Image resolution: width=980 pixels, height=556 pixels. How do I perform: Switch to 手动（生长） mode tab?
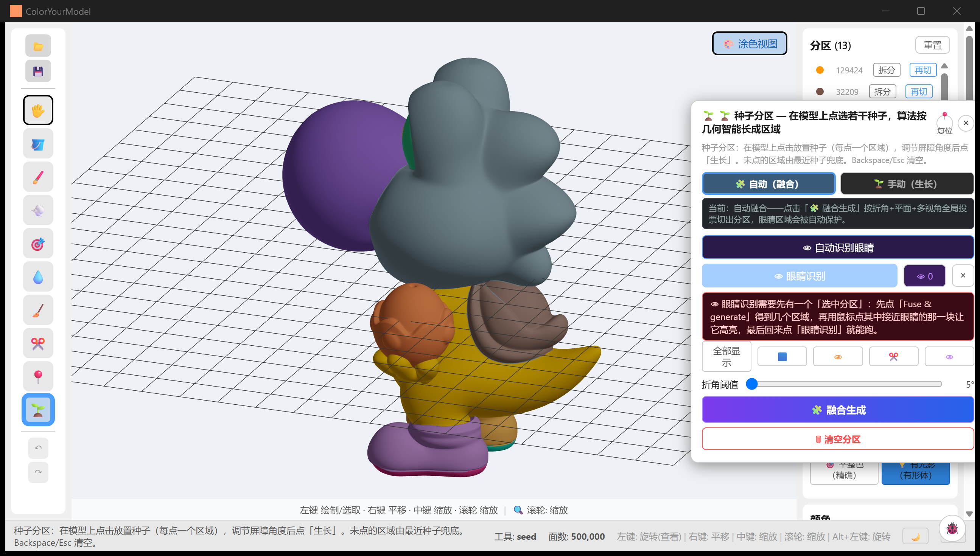(x=907, y=184)
